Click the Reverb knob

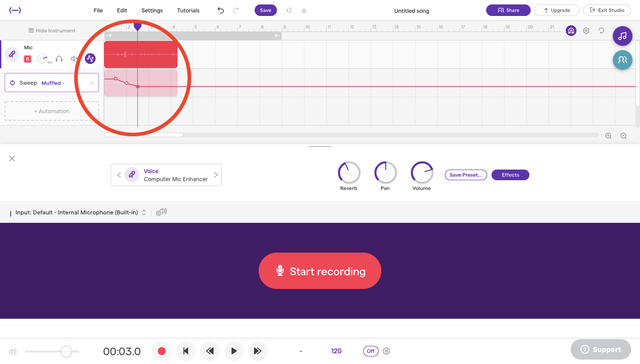349,173
